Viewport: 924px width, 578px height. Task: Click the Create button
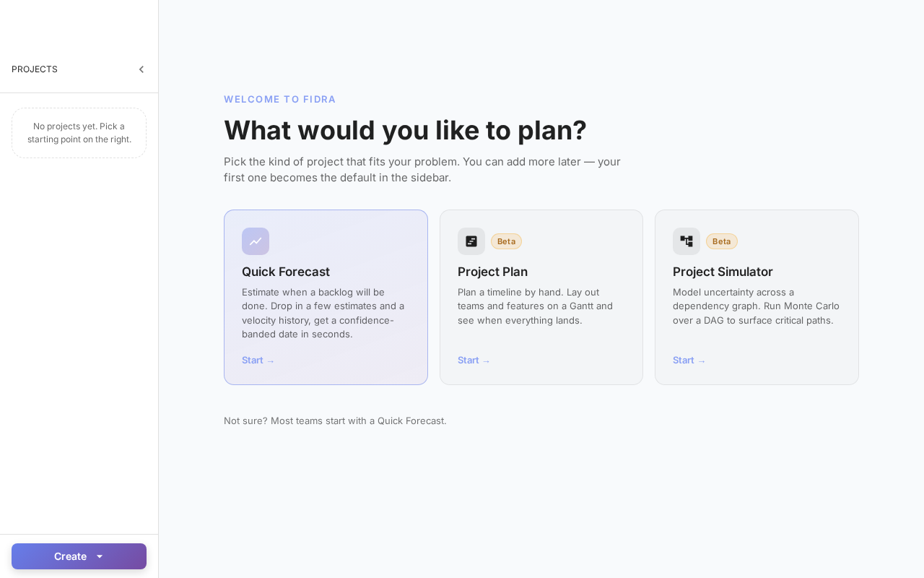coord(70,556)
